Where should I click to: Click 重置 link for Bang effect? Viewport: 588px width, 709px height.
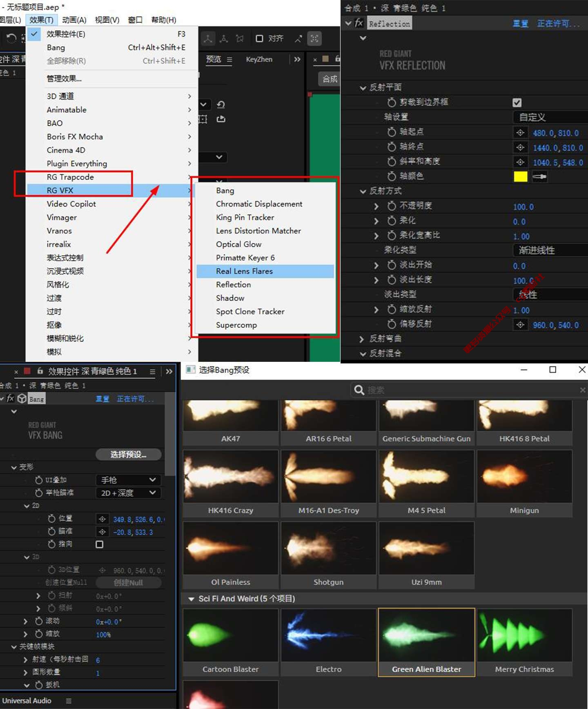coord(102,399)
